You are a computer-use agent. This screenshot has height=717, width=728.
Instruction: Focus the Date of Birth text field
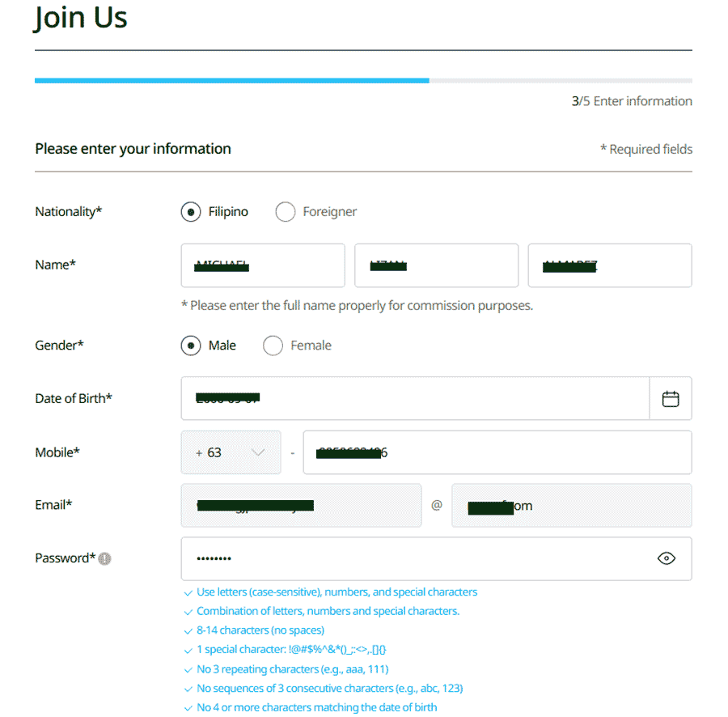click(x=414, y=398)
